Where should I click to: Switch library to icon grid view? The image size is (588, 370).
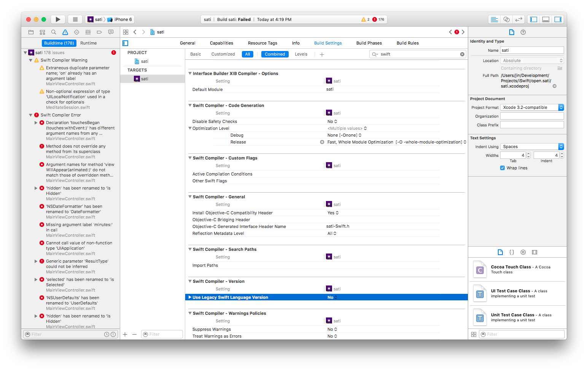[x=474, y=334]
